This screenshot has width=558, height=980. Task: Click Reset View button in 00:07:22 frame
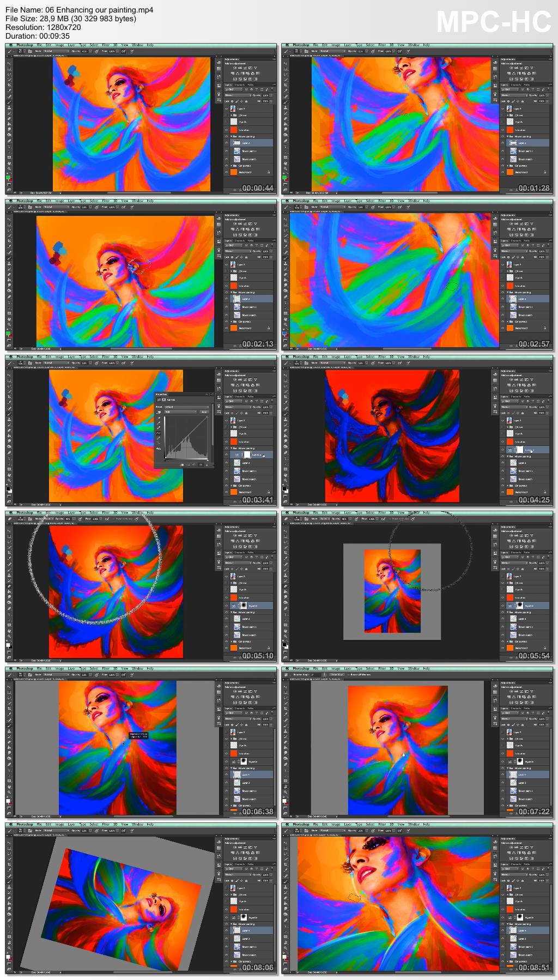(x=337, y=674)
